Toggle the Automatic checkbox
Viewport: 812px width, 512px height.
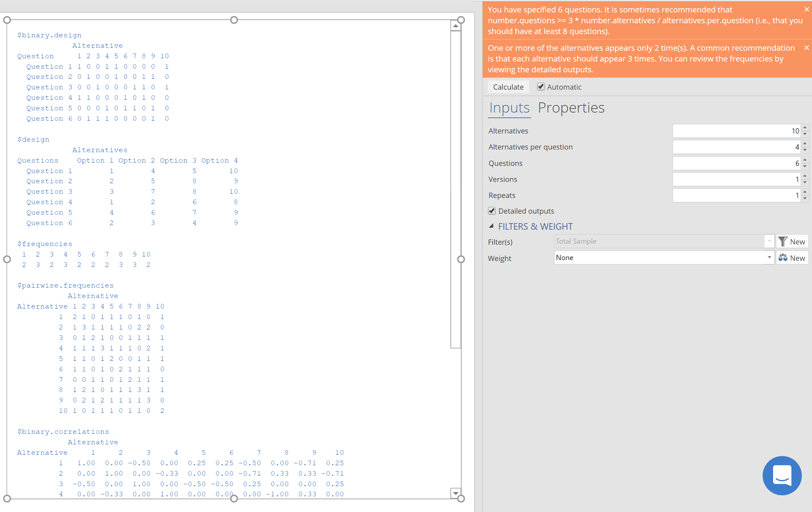pyautogui.click(x=541, y=87)
